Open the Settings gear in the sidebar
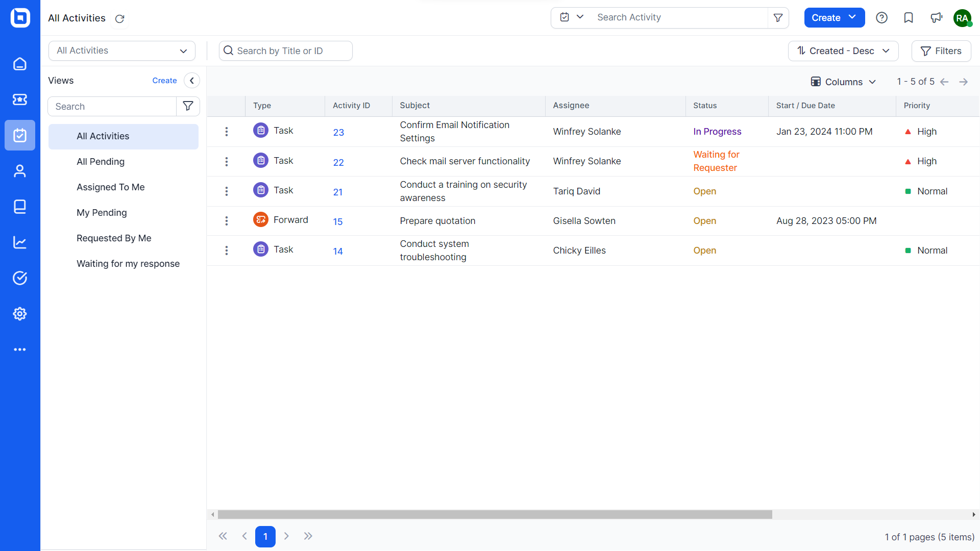This screenshot has height=551, width=980. click(20, 314)
